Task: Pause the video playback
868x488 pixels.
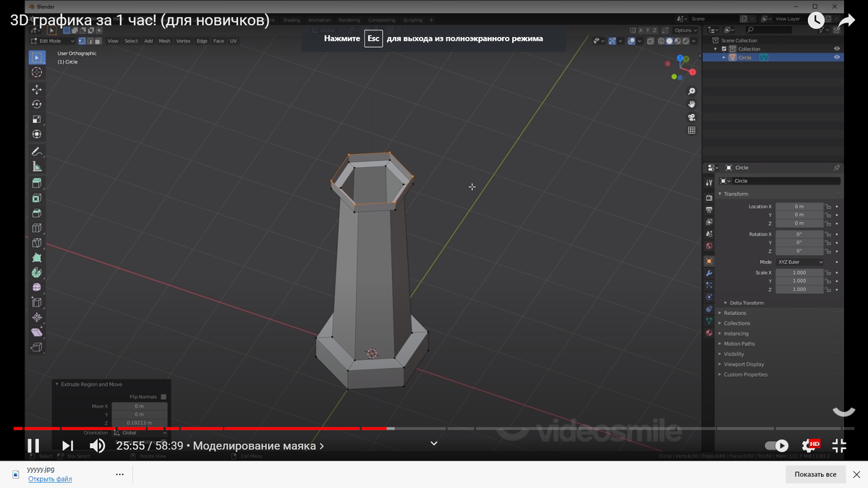Action: 33,446
